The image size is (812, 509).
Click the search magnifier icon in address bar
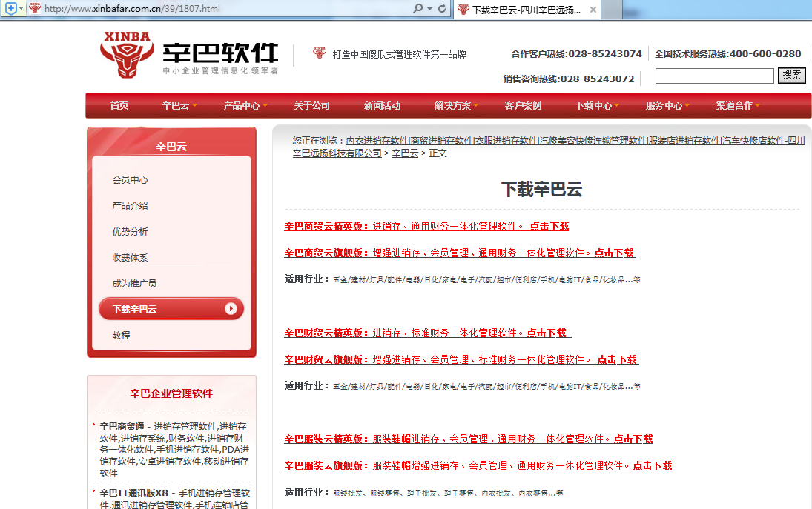[x=417, y=8]
